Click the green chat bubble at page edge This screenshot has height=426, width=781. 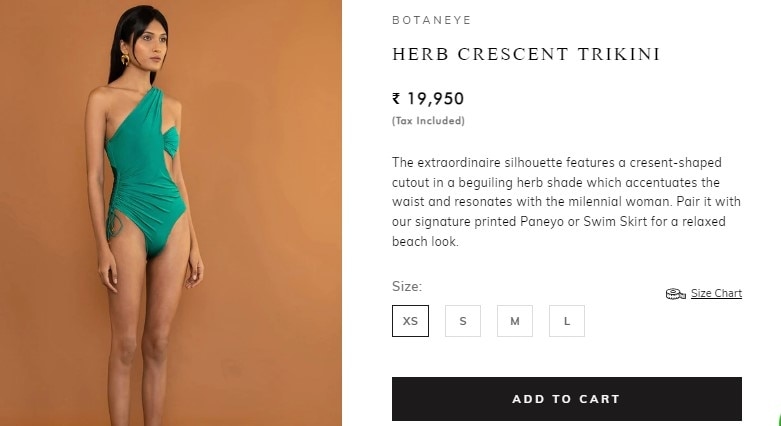pos(778,420)
